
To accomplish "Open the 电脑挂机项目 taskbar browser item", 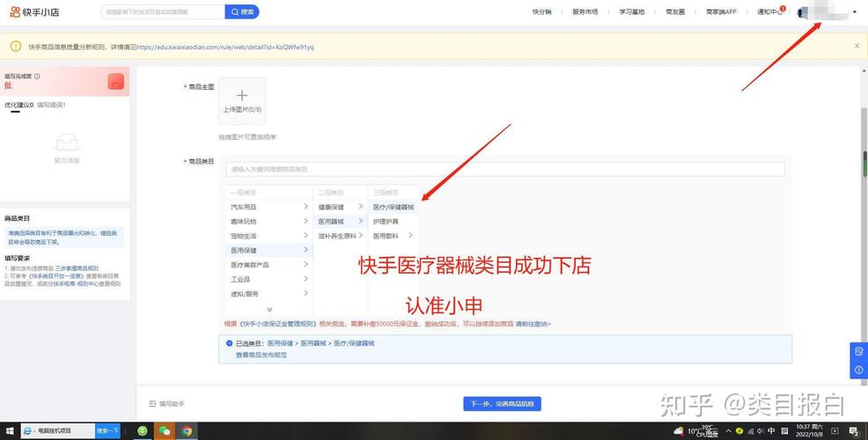I will (x=57, y=430).
